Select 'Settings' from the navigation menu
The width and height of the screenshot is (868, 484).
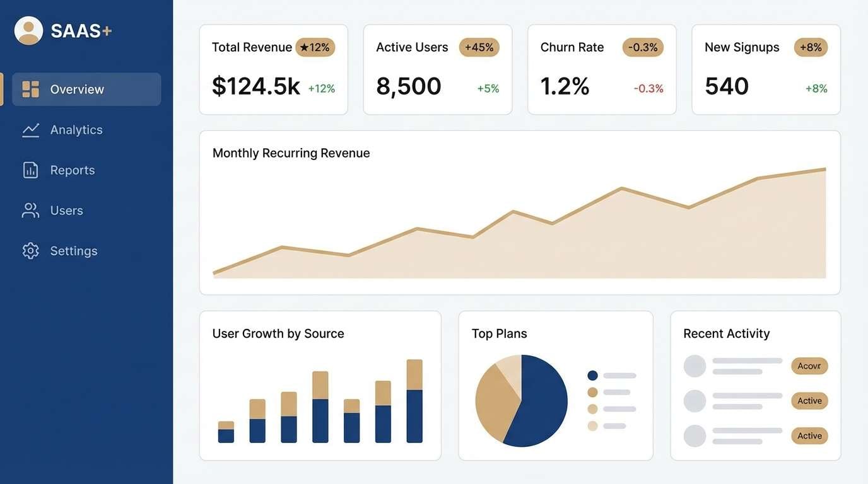[x=73, y=250]
